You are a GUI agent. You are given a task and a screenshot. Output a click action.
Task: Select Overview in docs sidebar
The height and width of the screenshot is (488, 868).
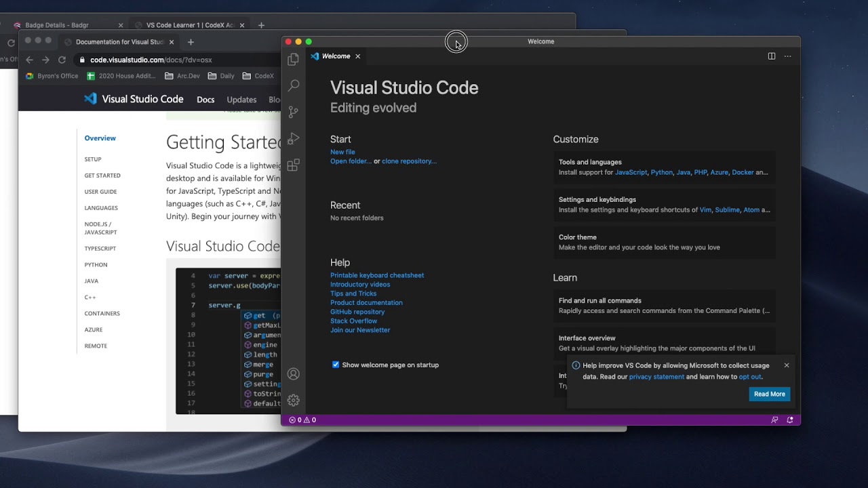pyautogui.click(x=100, y=138)
